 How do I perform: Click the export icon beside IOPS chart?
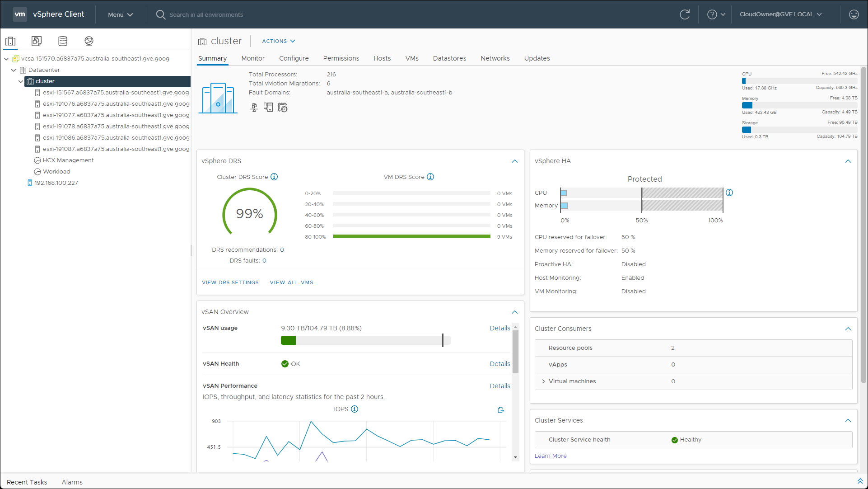pyautogui.click(x=501, y=410)
